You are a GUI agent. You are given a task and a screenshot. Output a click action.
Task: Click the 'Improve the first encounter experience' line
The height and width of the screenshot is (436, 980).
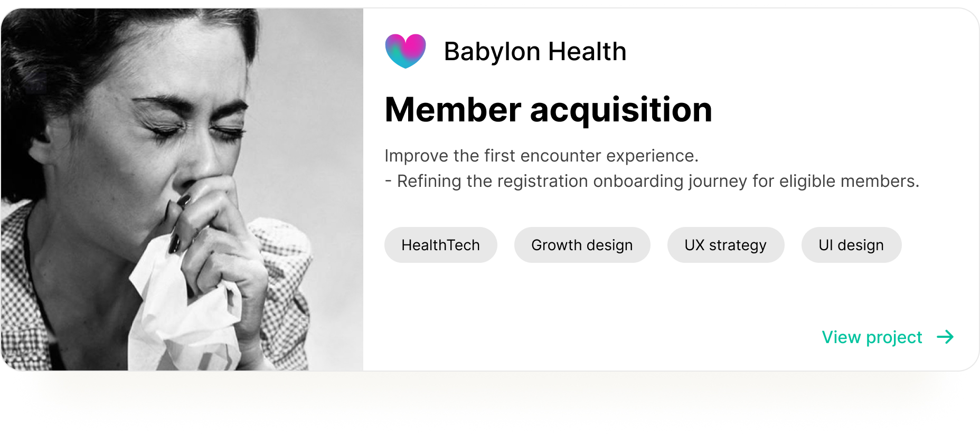point(541,156)
